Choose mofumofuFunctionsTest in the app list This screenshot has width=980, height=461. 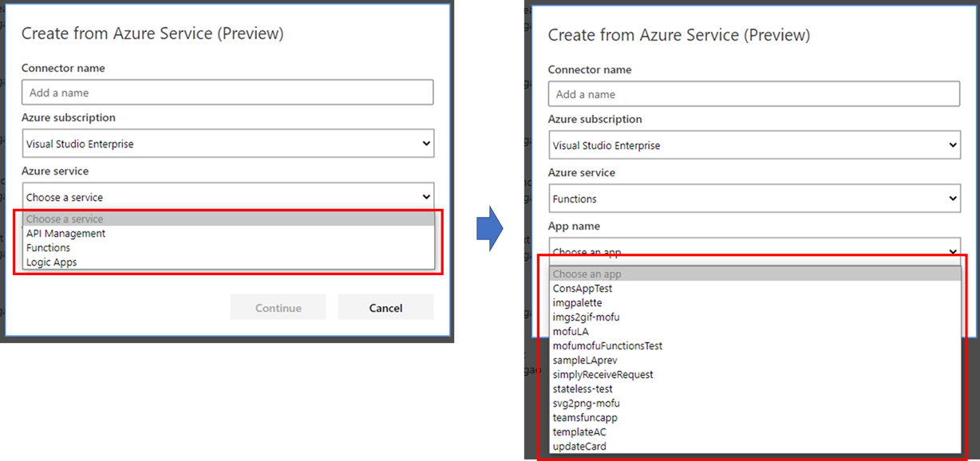[755, 346]
